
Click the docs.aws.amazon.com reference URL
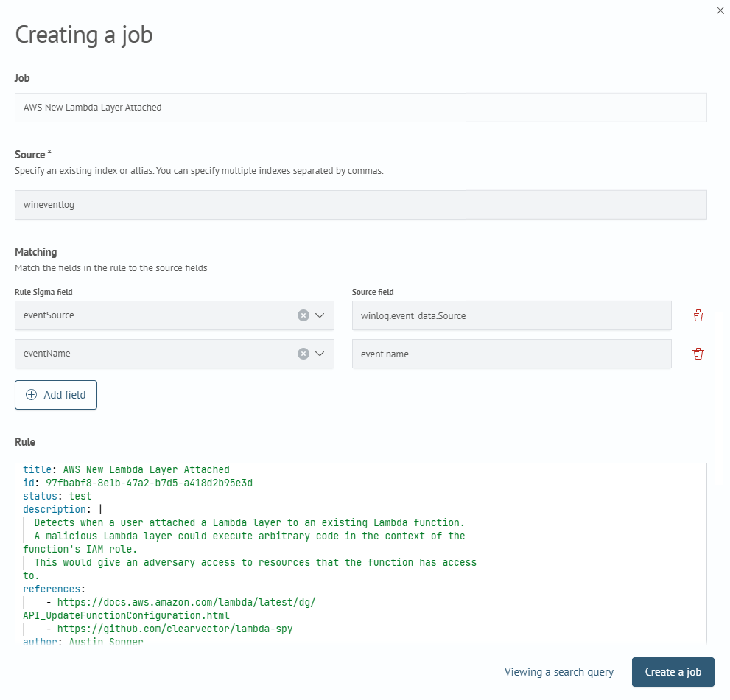click(186, 602)
